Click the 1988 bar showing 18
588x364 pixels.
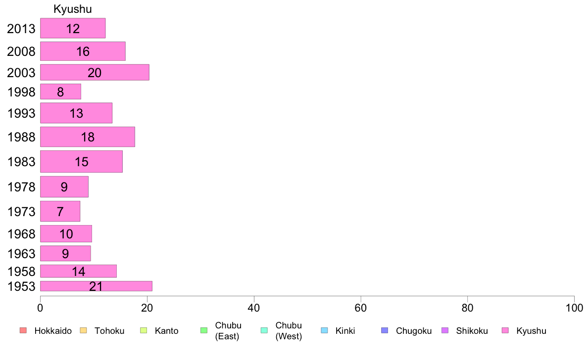coord(88,137)
